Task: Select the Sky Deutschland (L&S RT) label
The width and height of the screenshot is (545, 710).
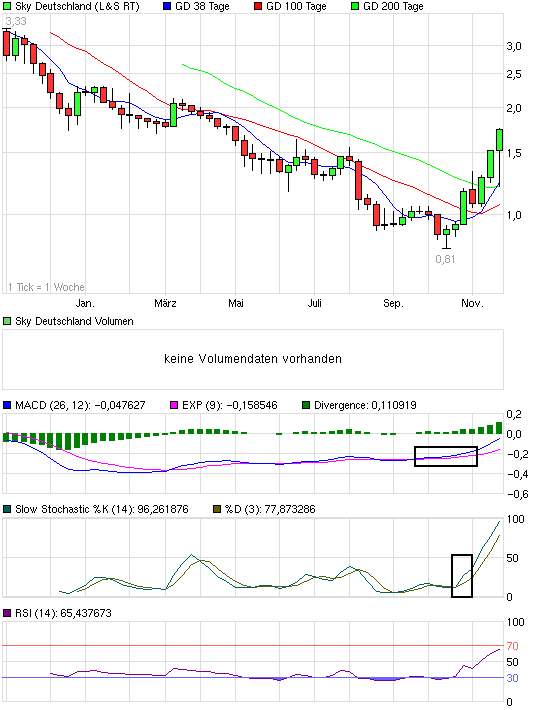Action: [x=77, y=6]
